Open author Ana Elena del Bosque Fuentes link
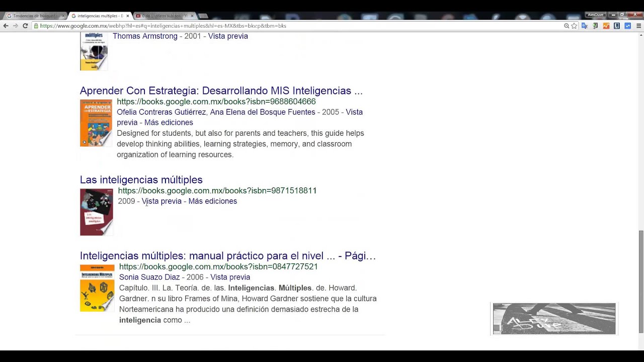The height and width of the screenshot is (362, 644). 263,112
